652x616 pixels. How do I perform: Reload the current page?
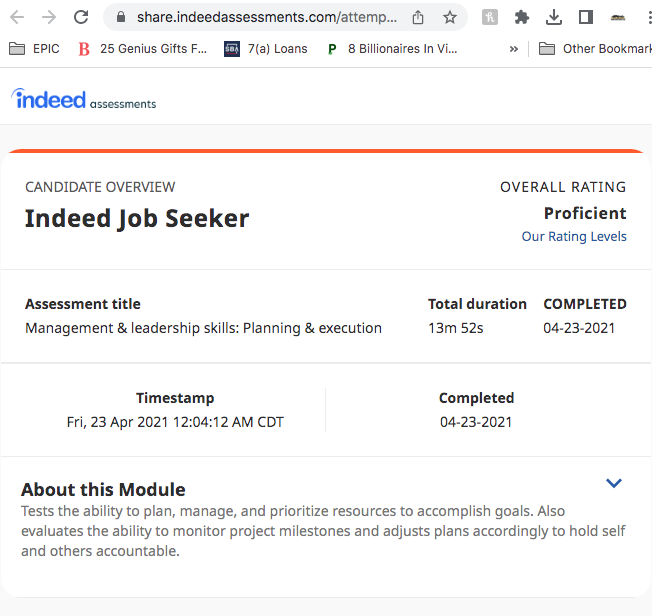point(81,17)
